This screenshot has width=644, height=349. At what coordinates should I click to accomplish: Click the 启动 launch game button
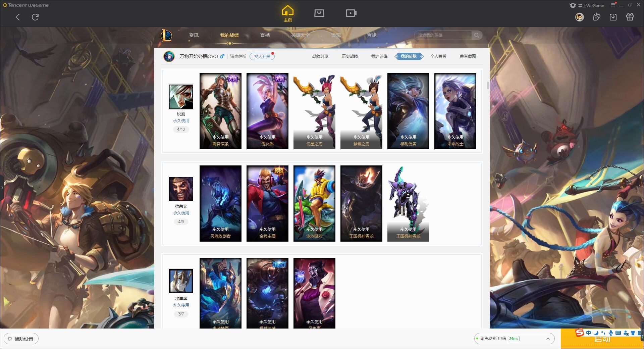602,340
